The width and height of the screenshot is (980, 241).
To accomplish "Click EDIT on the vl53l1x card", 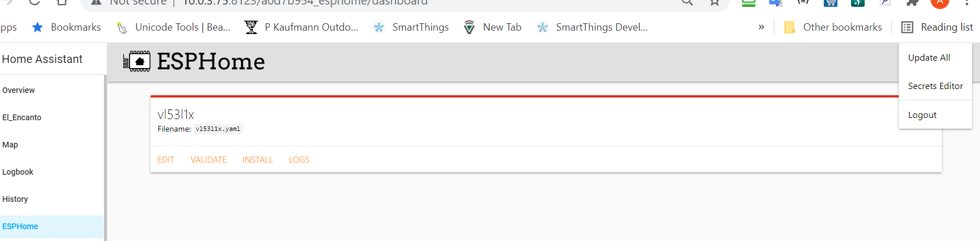I will [166, 160].
